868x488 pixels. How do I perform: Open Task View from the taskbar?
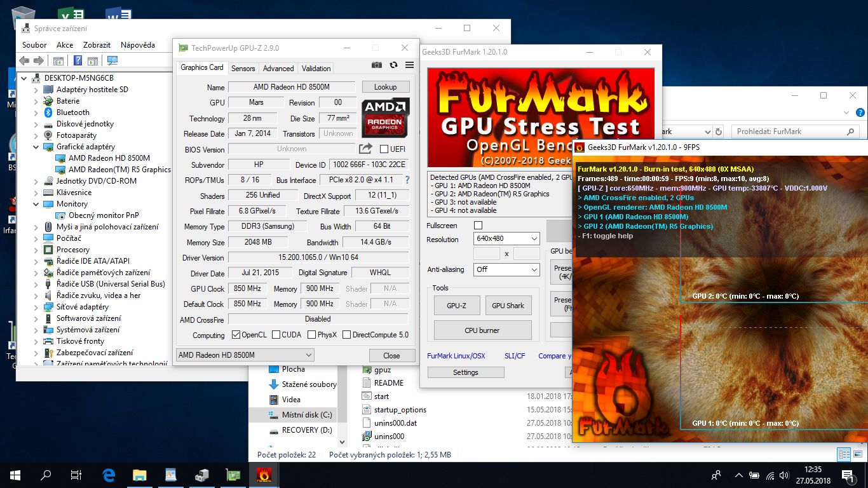[76, 475]
